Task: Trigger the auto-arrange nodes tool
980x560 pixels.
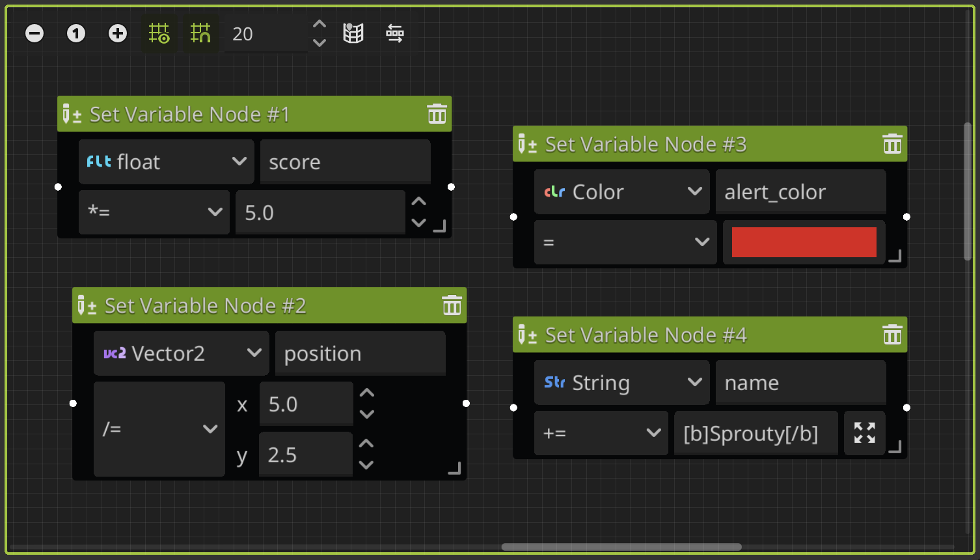Action: 394,33
